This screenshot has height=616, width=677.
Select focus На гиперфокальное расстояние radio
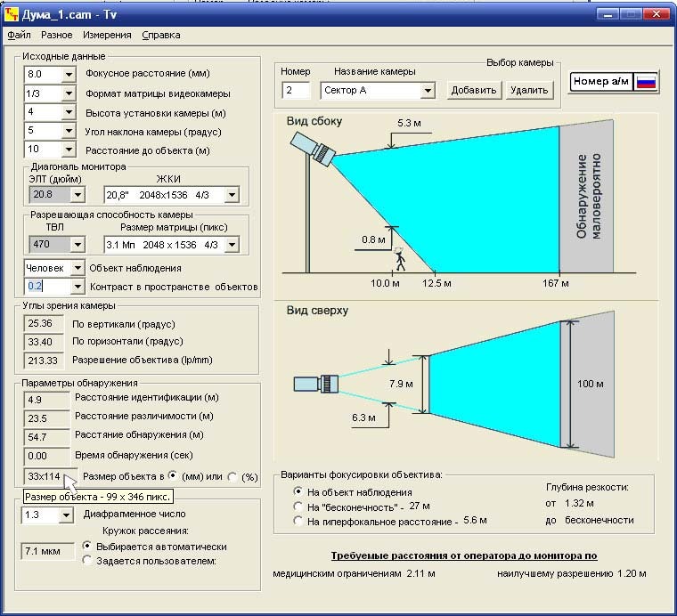[298, 521]
